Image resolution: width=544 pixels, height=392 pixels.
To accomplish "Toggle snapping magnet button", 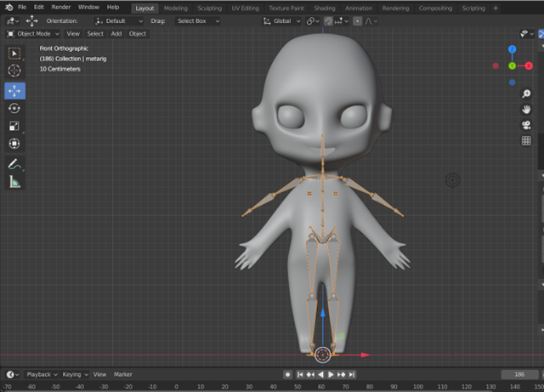I will tap(328, 21).
